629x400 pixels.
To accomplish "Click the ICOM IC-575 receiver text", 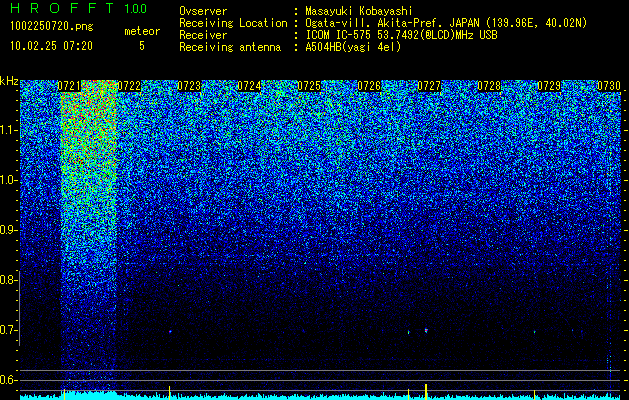I will (401, 35).
